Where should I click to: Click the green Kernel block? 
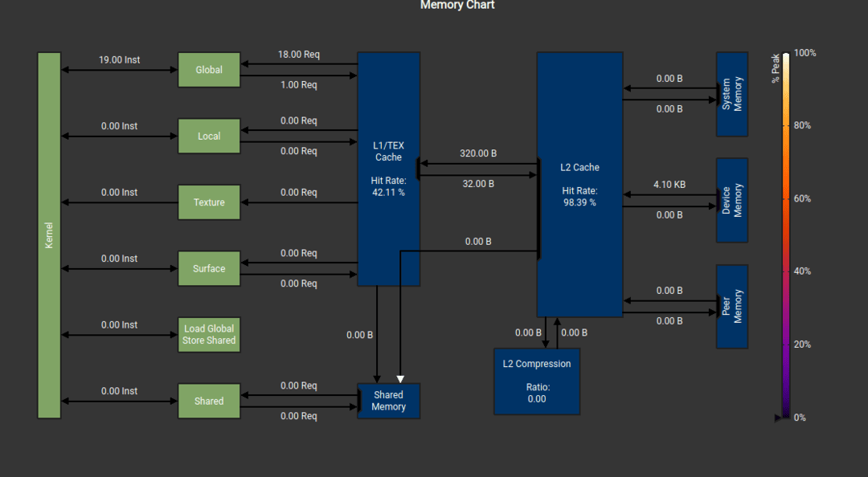[x=49, y=235]
